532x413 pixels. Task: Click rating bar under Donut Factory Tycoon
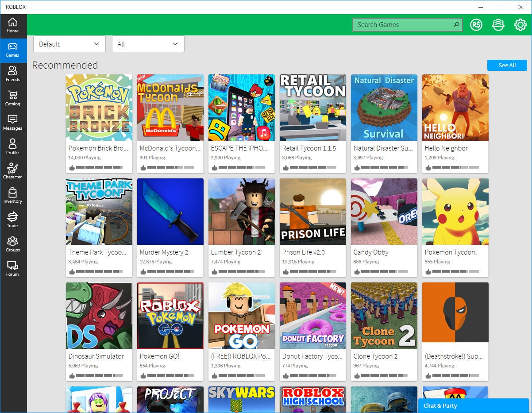pos(313,376)
